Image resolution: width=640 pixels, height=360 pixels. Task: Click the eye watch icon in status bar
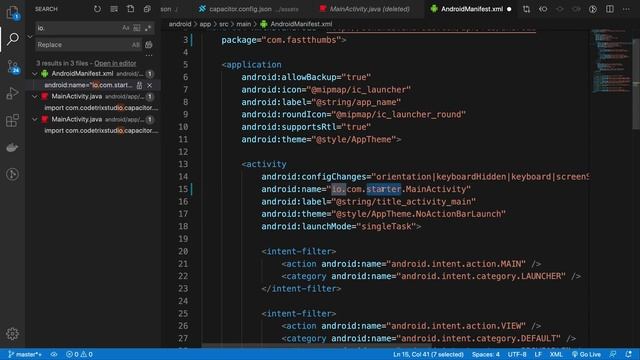click(x=54, y=354)
